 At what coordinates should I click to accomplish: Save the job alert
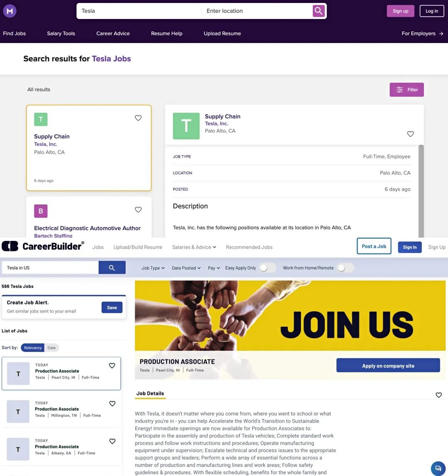pyautogui.click(x=112, y=308)
